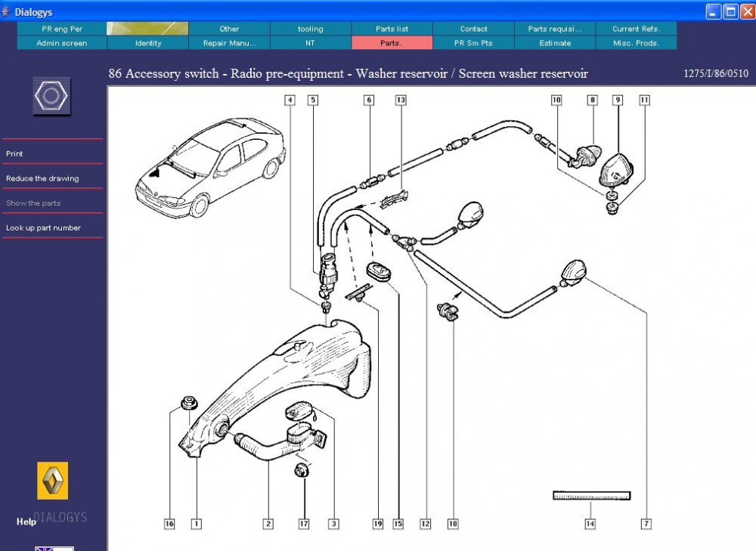This screenshot has height=551, width=756.
Task: Click the car illustration thumbnail
Action: coord(211,167)
